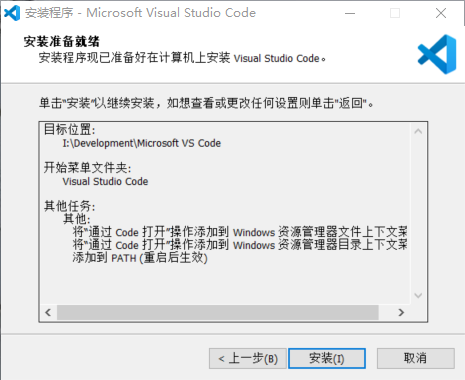Click the horizontal scrollbar thumb

218,312
